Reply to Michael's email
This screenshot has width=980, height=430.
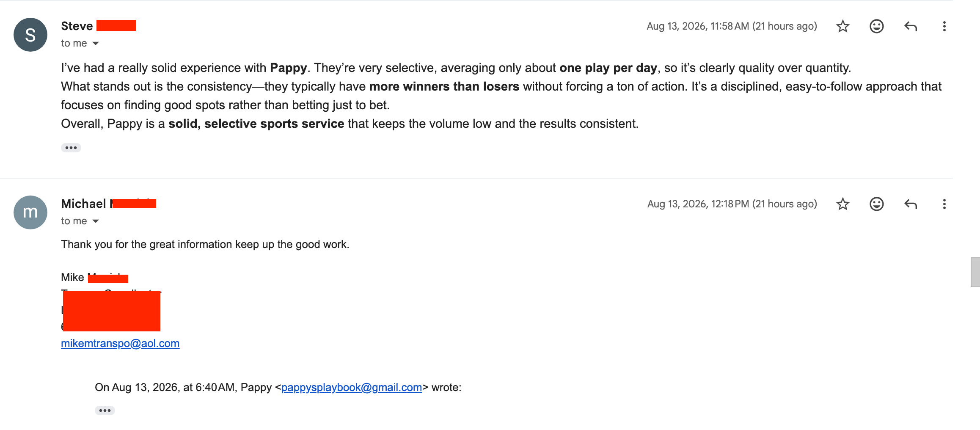[911, 204]
